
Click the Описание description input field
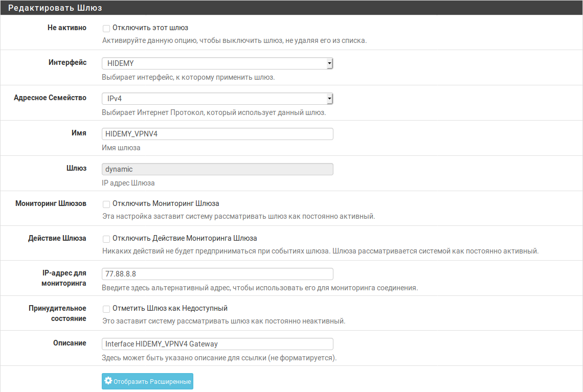(x=217, y=344)
